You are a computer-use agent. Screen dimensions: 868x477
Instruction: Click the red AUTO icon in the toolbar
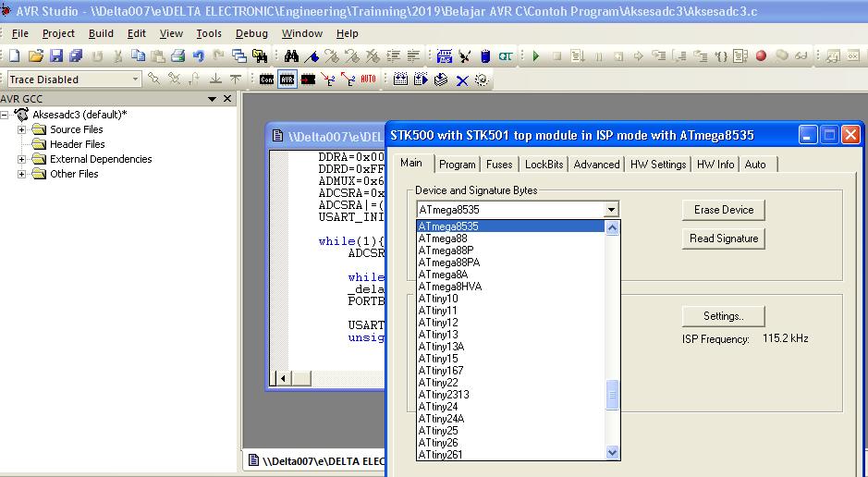[x=369, y=79]
